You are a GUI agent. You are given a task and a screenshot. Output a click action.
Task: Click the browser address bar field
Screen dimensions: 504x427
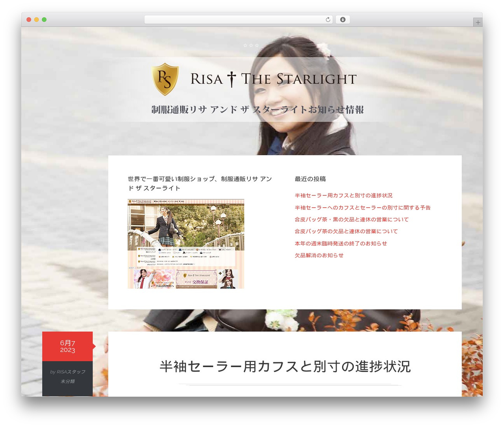[238, 20]
